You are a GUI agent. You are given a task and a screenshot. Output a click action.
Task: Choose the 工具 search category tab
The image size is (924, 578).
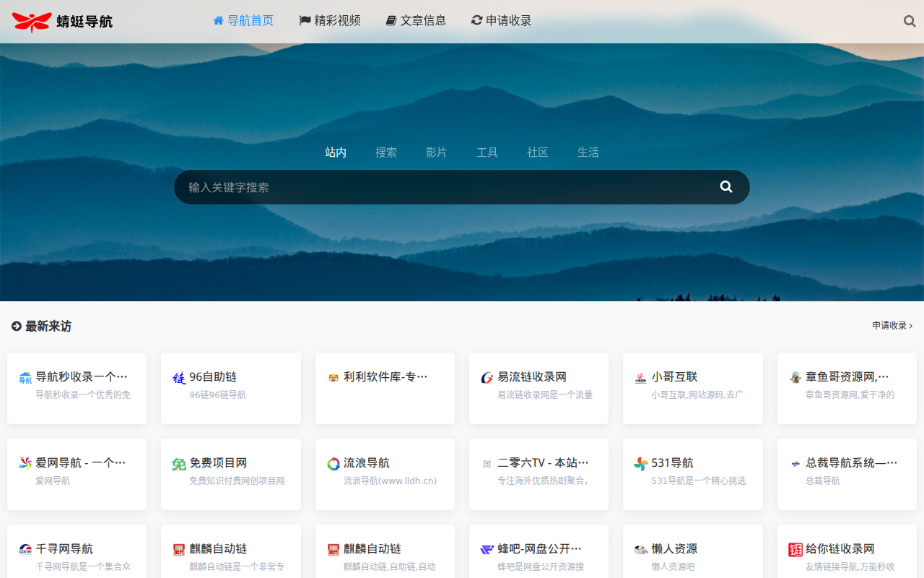487,152
